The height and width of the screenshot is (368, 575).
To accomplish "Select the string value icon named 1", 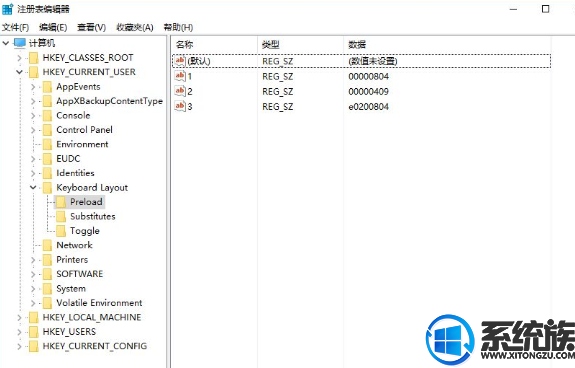I will 180,76.
